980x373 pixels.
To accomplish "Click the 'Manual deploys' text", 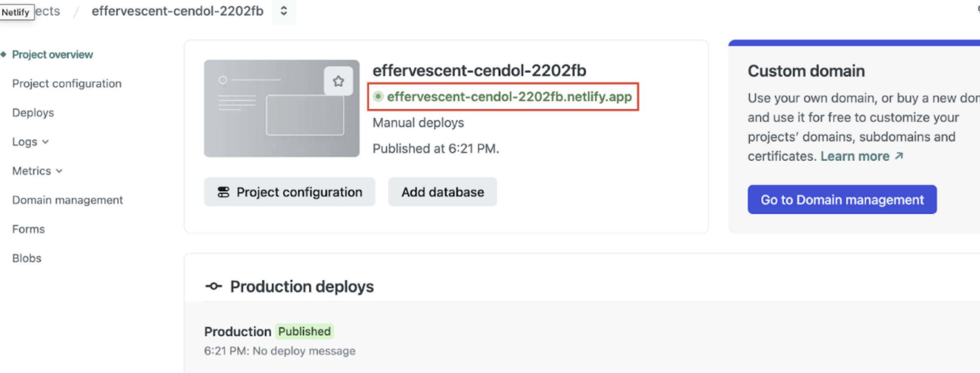I will click(418, 123).
